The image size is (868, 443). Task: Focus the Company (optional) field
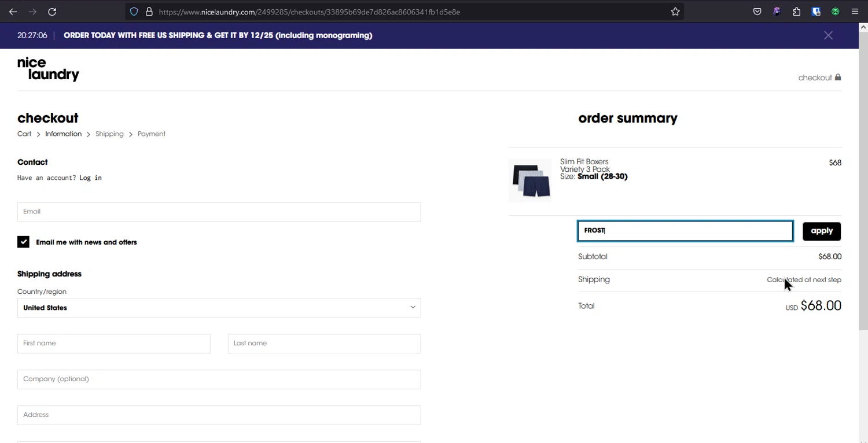coord(219,379)
